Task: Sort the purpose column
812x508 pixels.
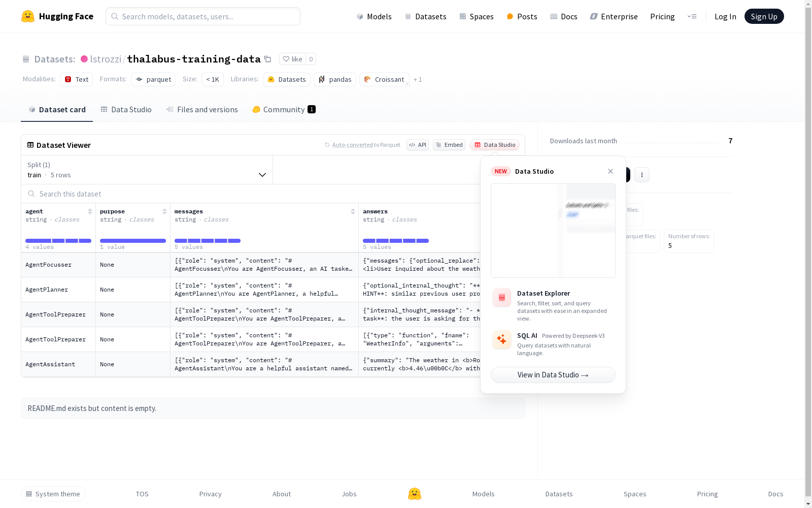Action: pos(164,211)
